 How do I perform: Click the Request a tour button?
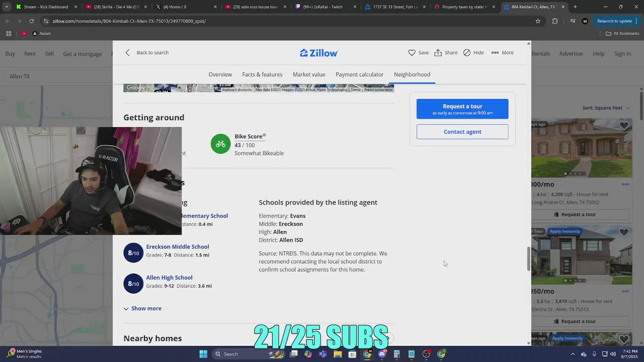pyautogui.click(x=462, y=109)
